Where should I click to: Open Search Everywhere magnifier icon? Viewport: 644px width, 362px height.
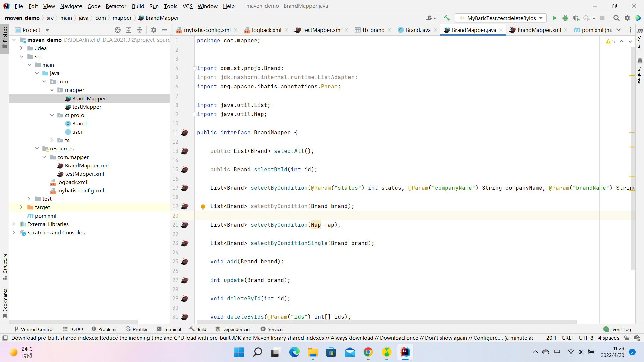(616, 18)
